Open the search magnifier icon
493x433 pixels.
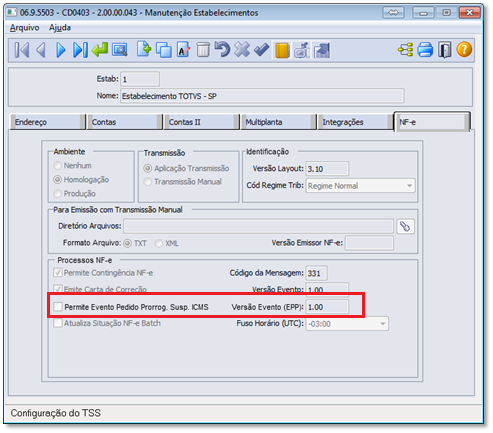coord(120,50)
